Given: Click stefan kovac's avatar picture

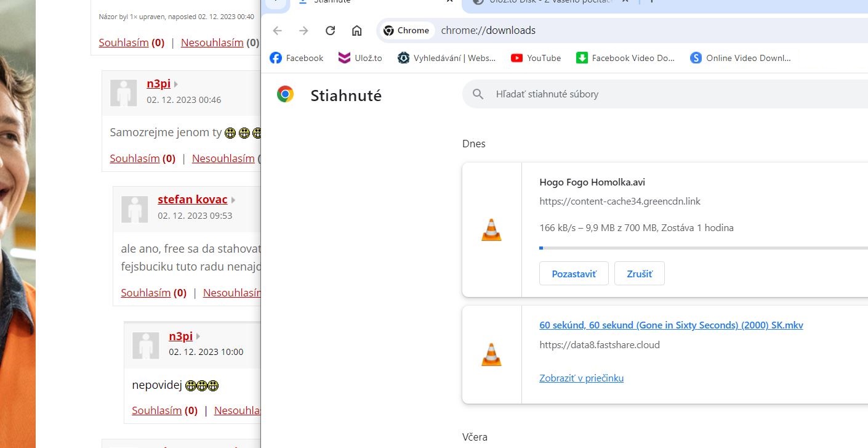Looking at the screenshot, I should click(134, 210).
